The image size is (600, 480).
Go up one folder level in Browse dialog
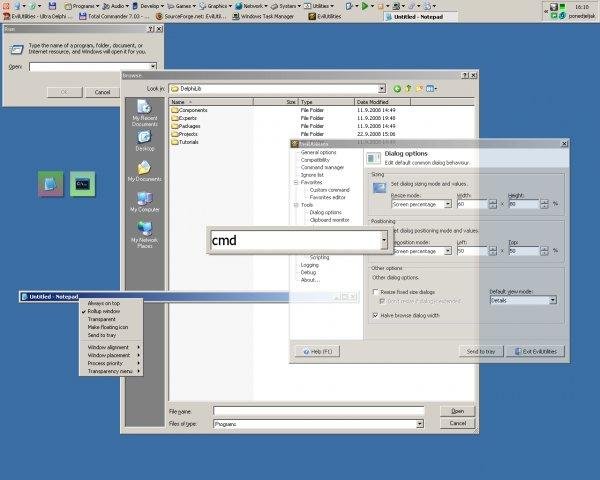(408, 88)
